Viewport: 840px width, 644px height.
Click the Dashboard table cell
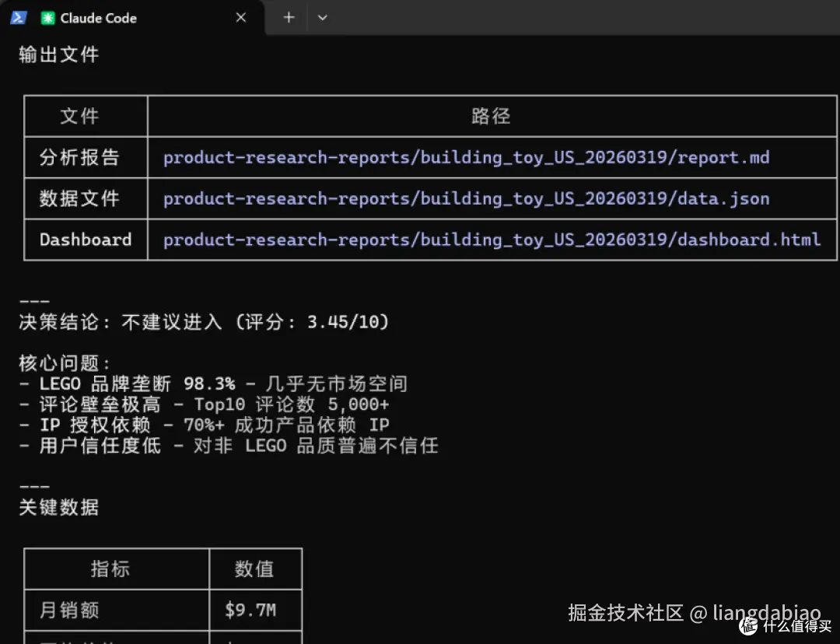86,240
